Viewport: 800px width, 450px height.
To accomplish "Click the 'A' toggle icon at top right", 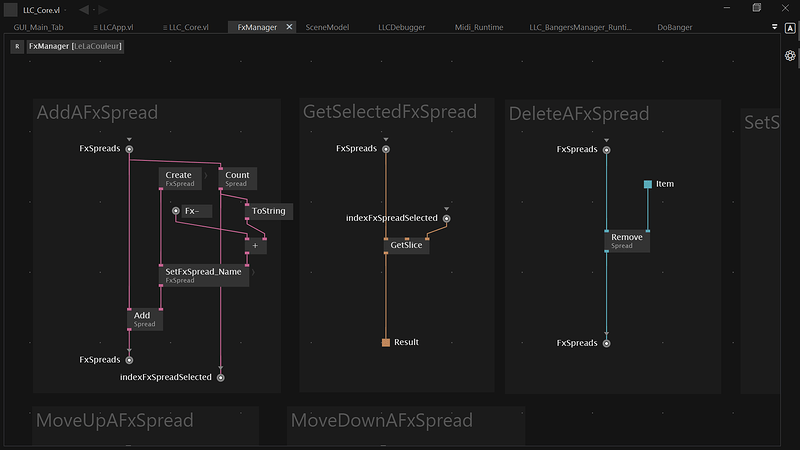I will (x=790, y=28).
